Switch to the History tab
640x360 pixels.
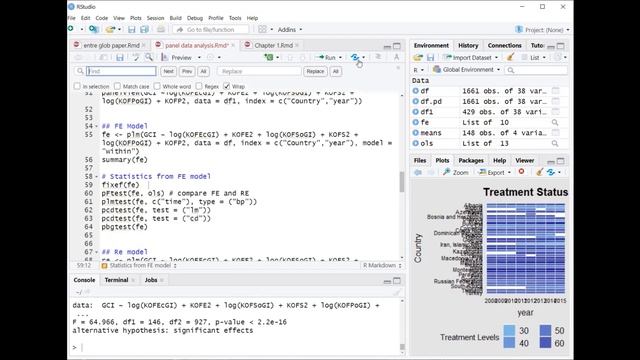coord(468,45)
